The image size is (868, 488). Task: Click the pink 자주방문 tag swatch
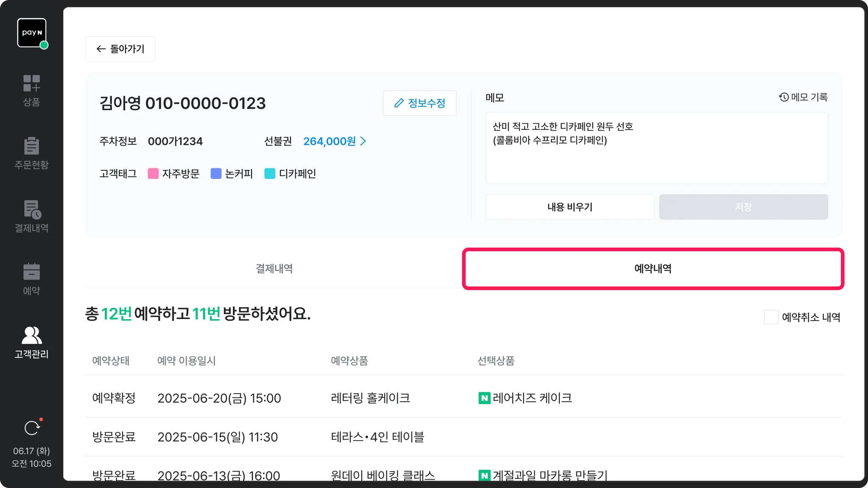(153, 174)
